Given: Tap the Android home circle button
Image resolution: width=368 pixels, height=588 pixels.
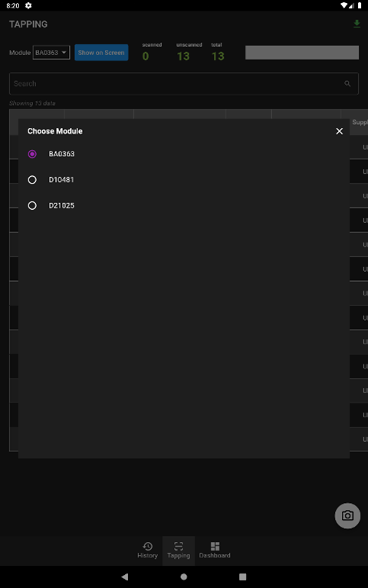Looking at the screenshot, I should coord(184,577).
